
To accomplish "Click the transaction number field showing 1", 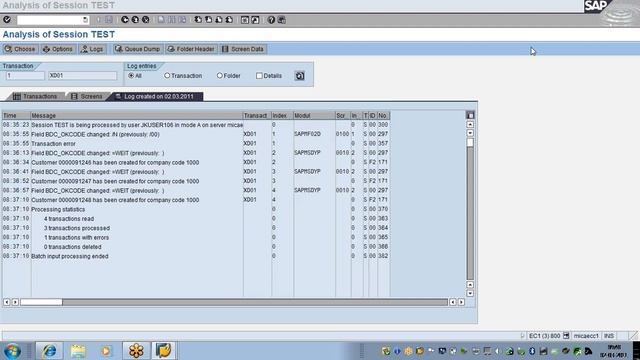I will tap(25, 76).
